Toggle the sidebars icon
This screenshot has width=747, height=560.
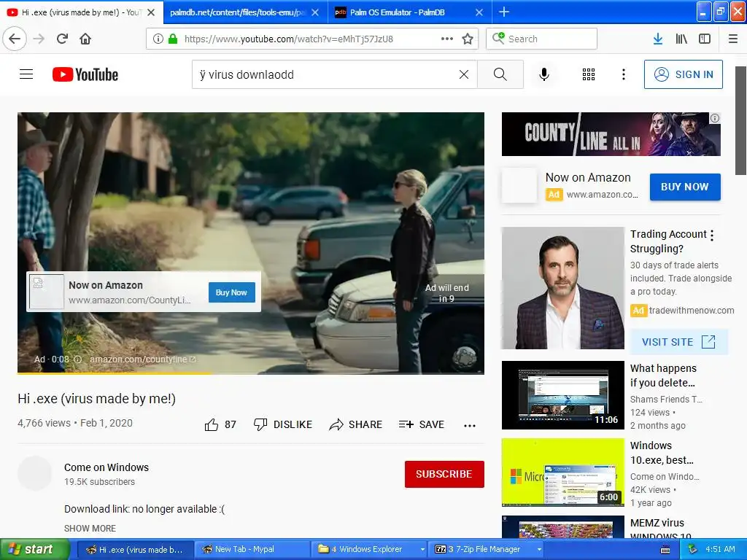705,39
